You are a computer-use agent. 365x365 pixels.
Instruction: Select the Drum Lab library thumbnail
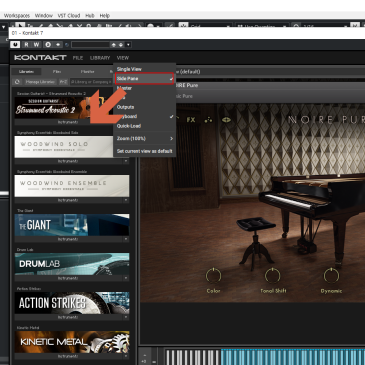(72, 264)
